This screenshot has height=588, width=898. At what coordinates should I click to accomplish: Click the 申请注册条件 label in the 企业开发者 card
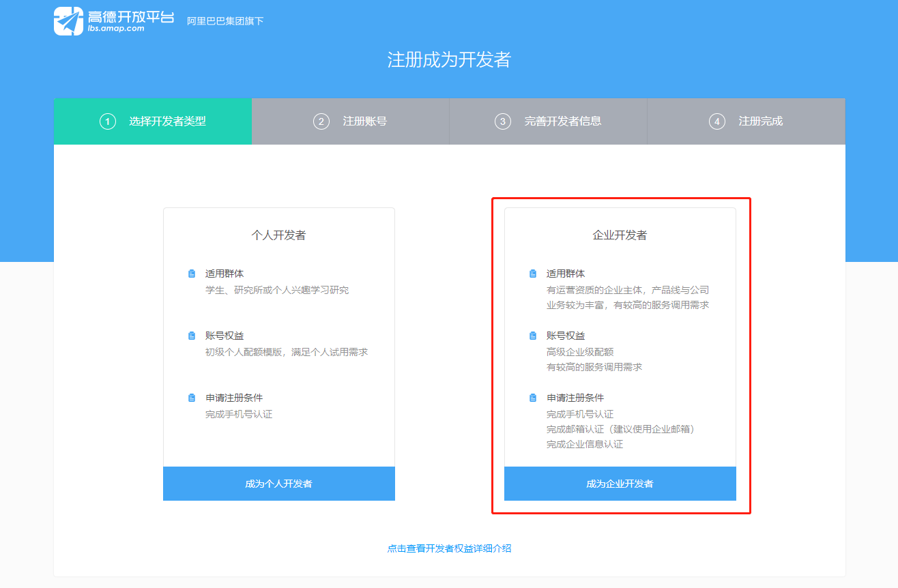[x=575, y=398]
